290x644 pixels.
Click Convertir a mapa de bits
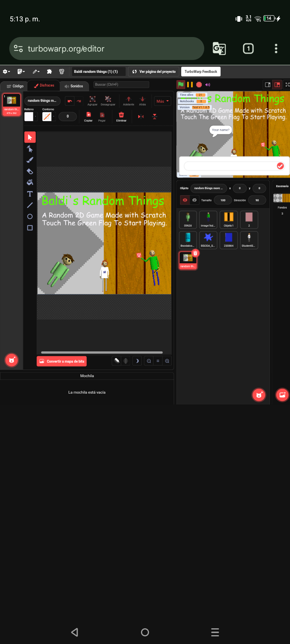(x=62, y=361)
